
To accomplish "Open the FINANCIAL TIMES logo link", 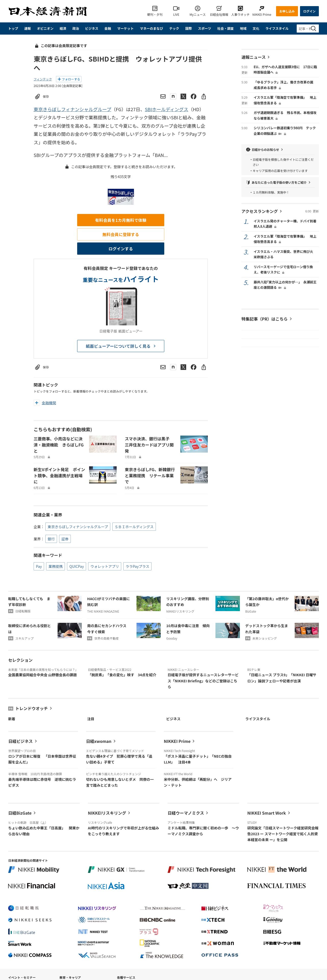I will 276,886.
